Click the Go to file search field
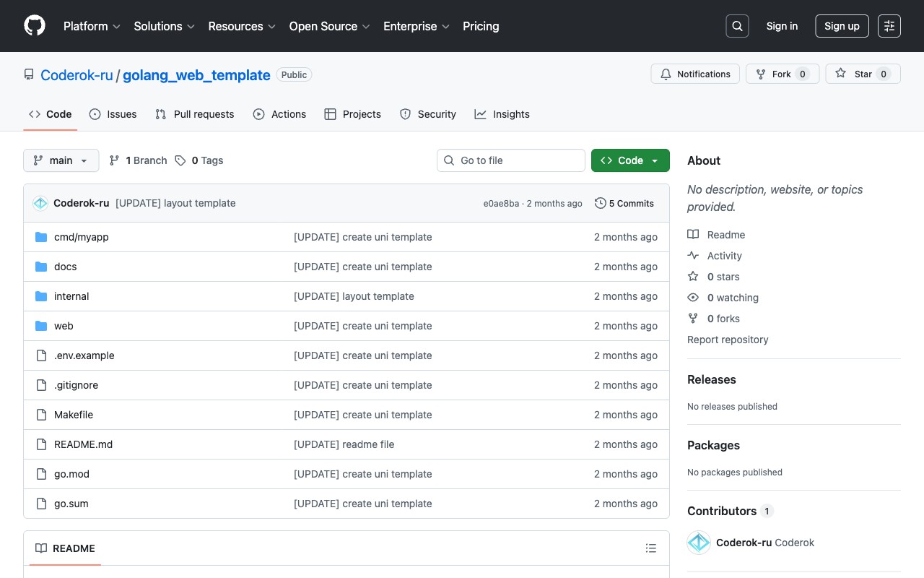The width and height of the screenshot is (924, 578). click(511, 160)
